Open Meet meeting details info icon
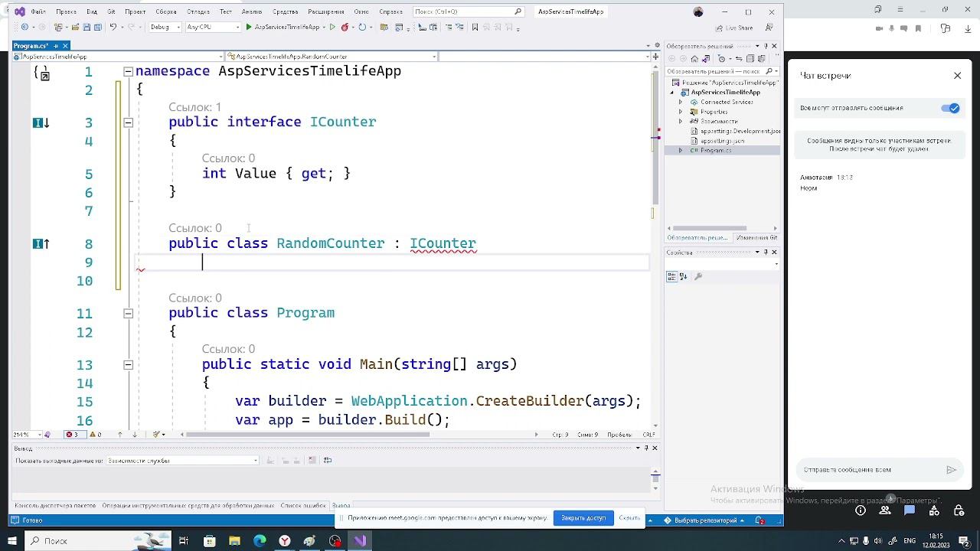This screenshot has height=551, width=980. pyautogui.click(x=861, y=510)
